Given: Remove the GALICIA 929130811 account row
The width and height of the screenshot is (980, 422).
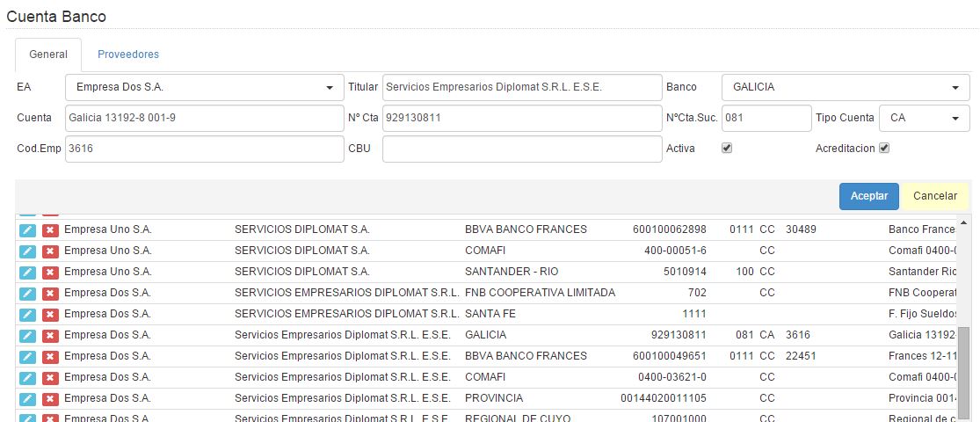Looking at the screenshot, I should (50, 335).
